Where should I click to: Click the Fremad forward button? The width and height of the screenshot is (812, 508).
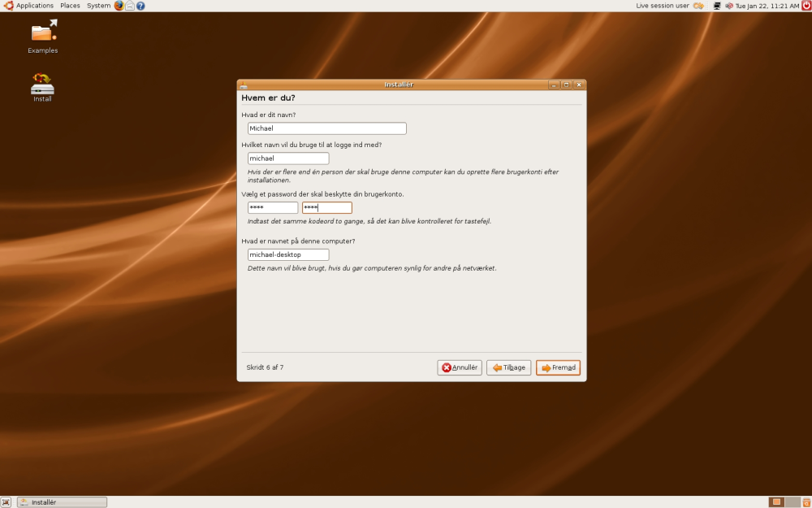559,367
